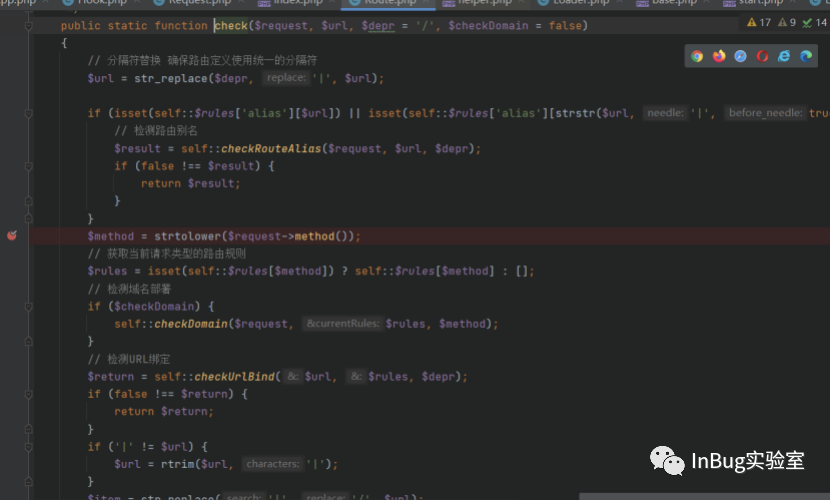Open file in Firefox browser icon
The height and width of the screenshot is (500, 832).
pos(718,56)
